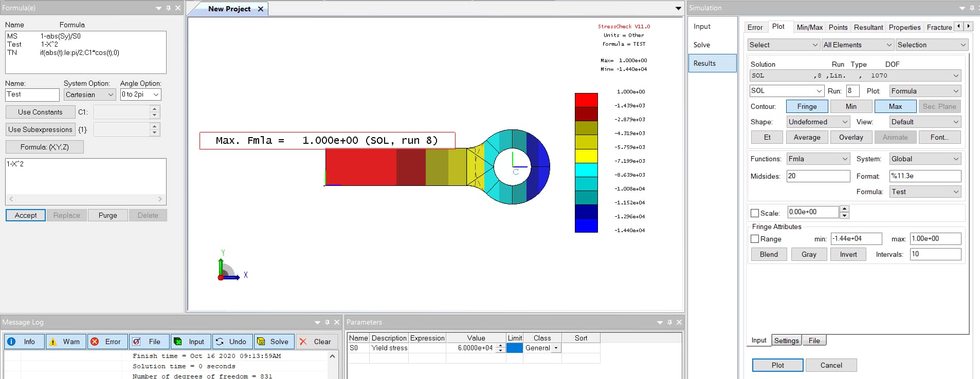The width and height of the screenshot is (980, 379).
Task: Click the Accept button under formula box
Action: coord(26,215)
